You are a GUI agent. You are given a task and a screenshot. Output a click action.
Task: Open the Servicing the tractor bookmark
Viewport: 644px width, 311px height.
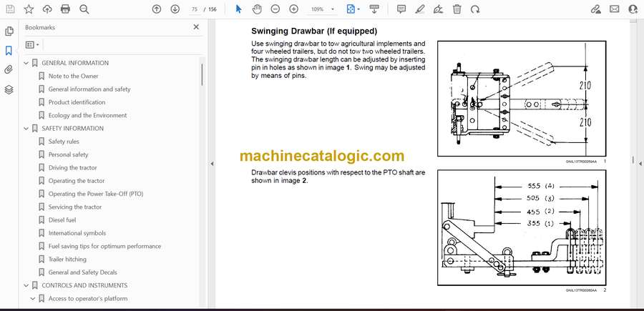coord(75,207)
